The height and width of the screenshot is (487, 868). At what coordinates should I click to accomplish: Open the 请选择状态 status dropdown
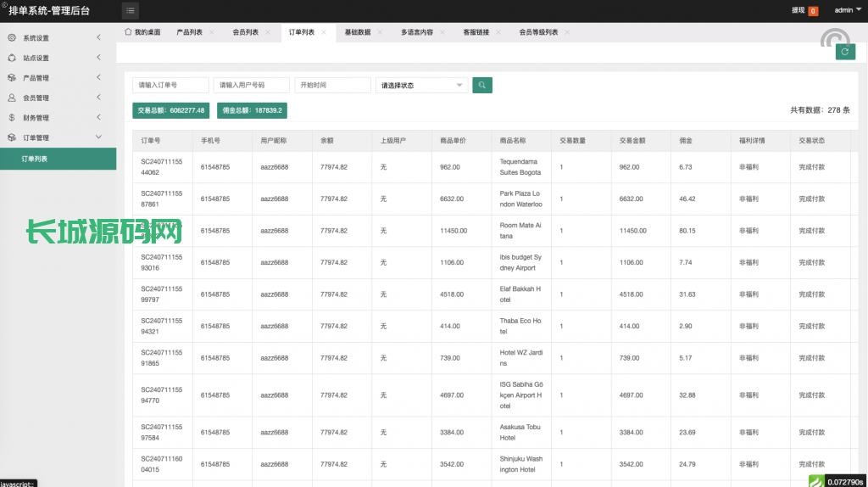pyautogui.click(x=421, y=85)
